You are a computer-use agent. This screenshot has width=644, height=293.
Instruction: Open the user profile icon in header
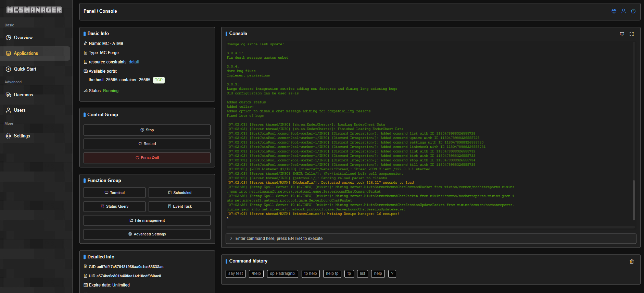click(623, 11)
